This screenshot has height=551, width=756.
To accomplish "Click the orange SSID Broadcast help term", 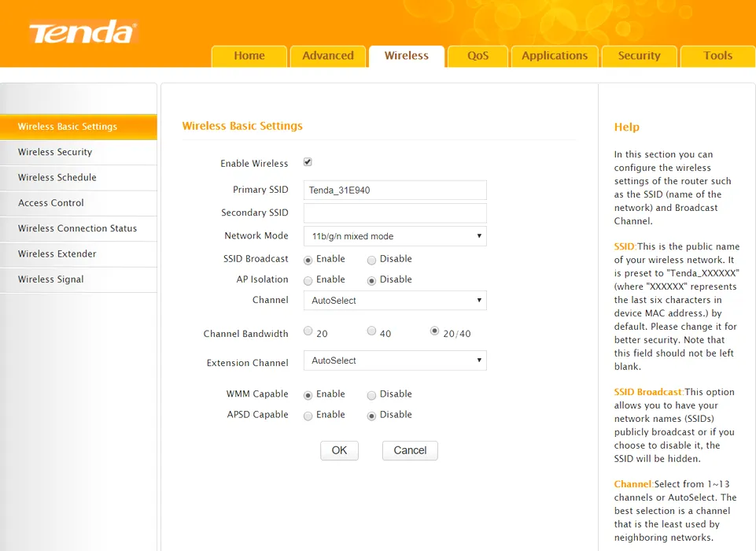I will (x=649, y=392).
